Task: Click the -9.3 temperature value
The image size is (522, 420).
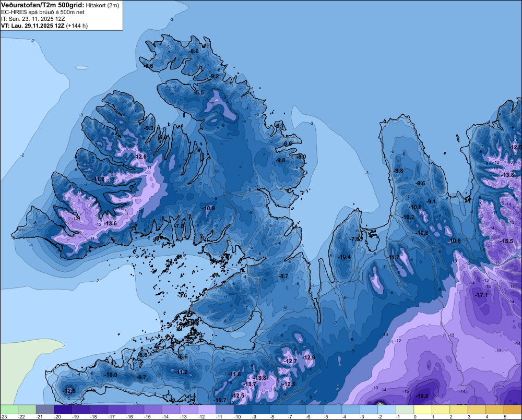Action: [149, 128]
